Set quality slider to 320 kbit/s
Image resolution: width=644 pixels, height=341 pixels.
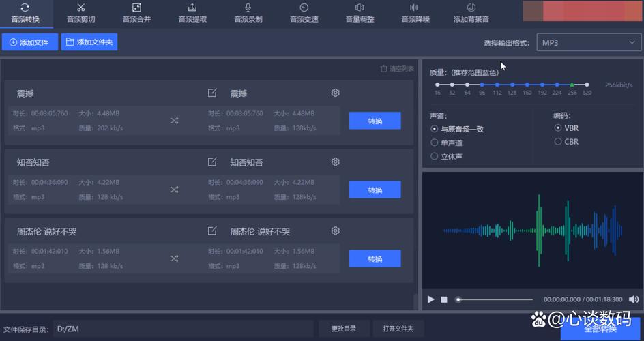tap(587, 85)
